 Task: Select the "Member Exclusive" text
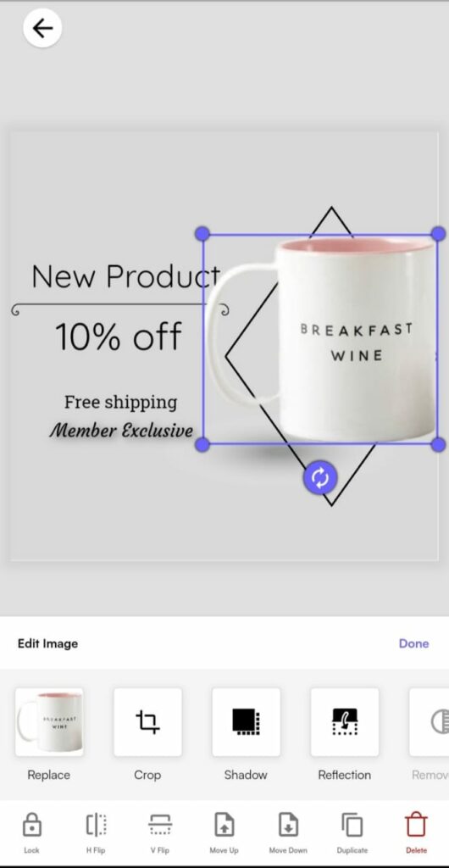point(121,430)
